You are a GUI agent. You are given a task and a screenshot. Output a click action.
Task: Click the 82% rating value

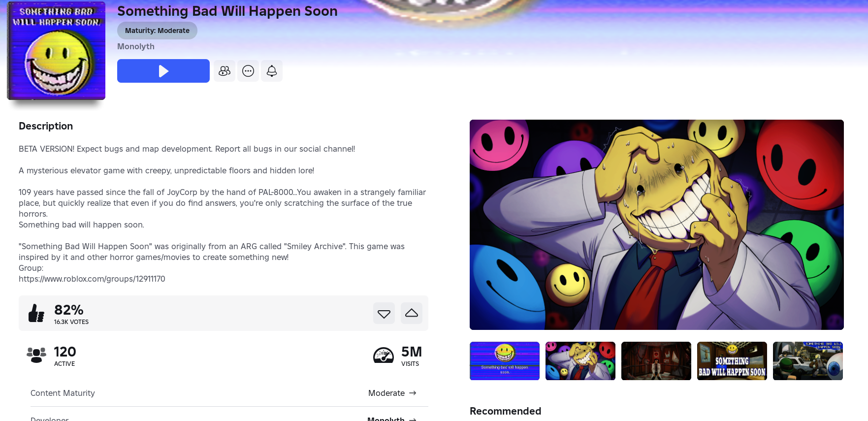click(69, 310)
